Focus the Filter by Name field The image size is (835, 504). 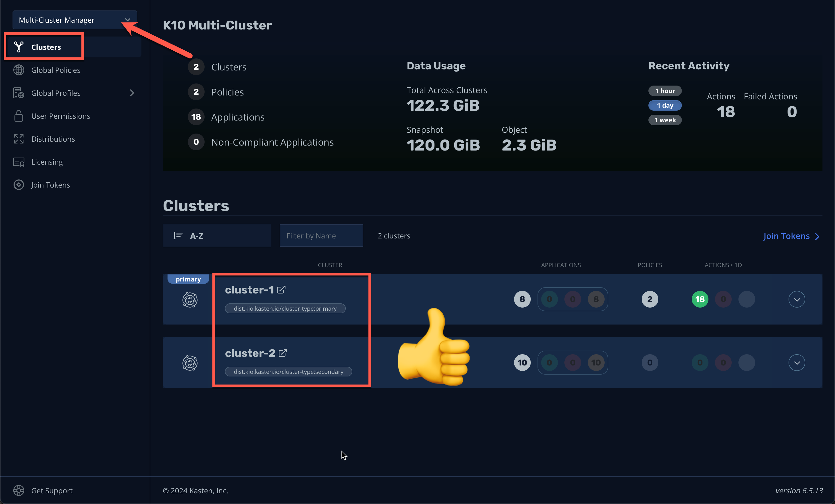click(x=321, y=236)
